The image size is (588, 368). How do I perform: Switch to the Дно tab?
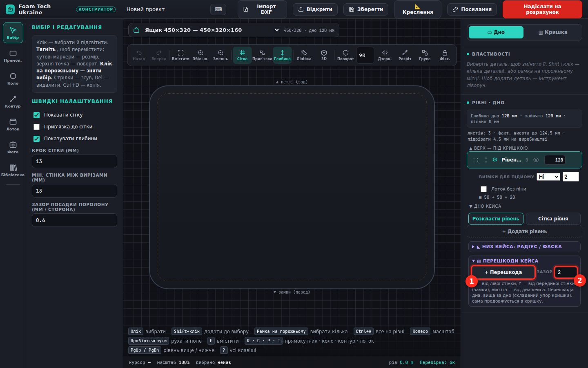(496, 32)
